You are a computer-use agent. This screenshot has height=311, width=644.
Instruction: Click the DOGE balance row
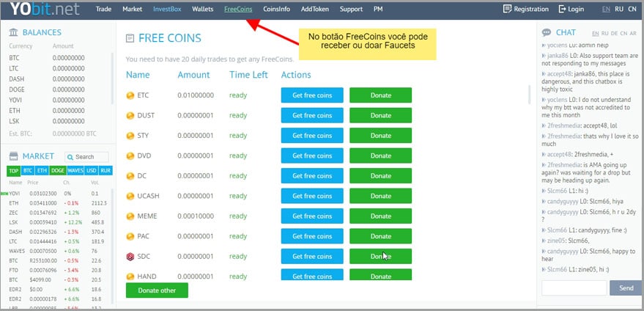coord(59,89)
